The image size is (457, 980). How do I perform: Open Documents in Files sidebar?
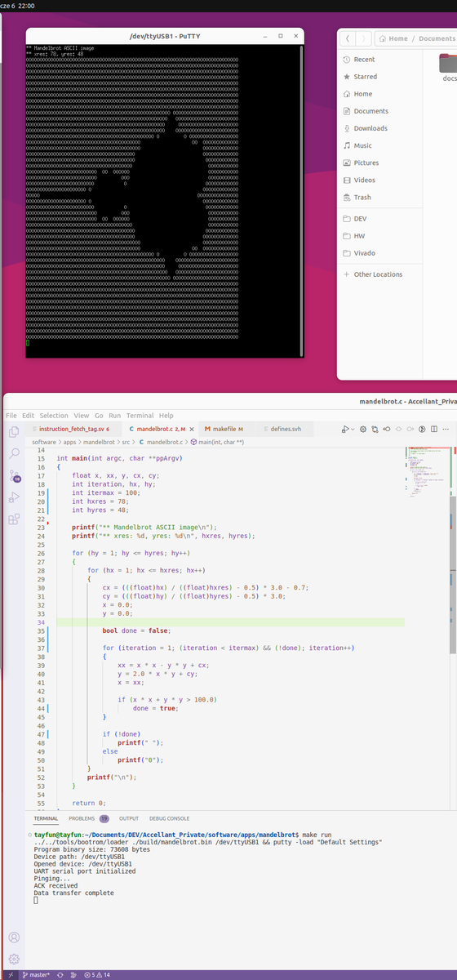tap(380, 111)
